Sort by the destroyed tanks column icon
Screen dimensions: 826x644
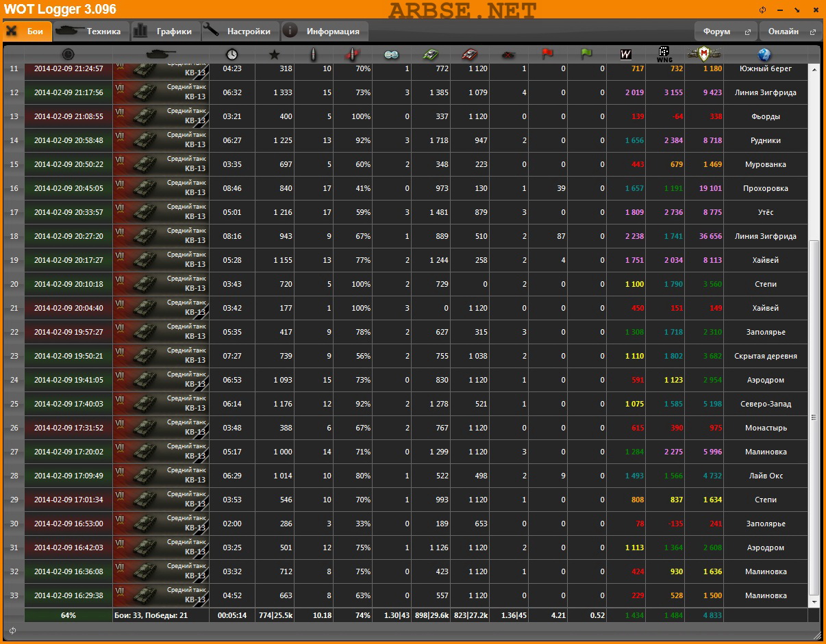tap(508, 54)
